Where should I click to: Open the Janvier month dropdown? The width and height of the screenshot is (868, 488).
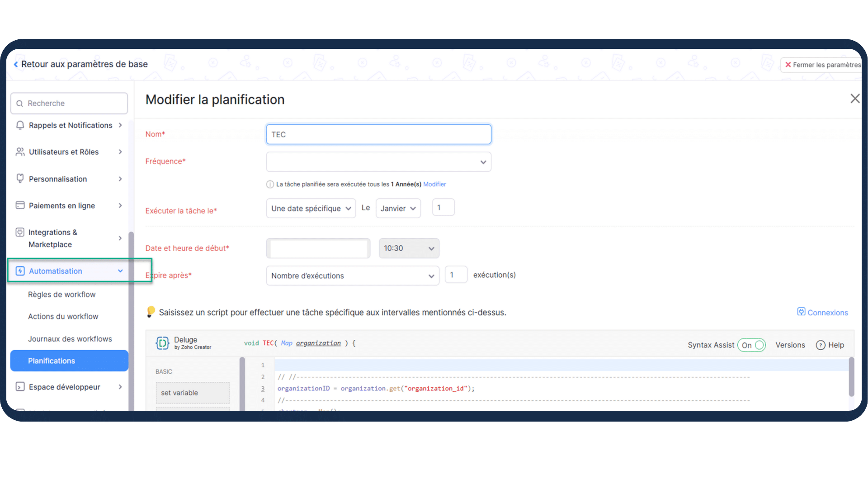pos(398,208)
